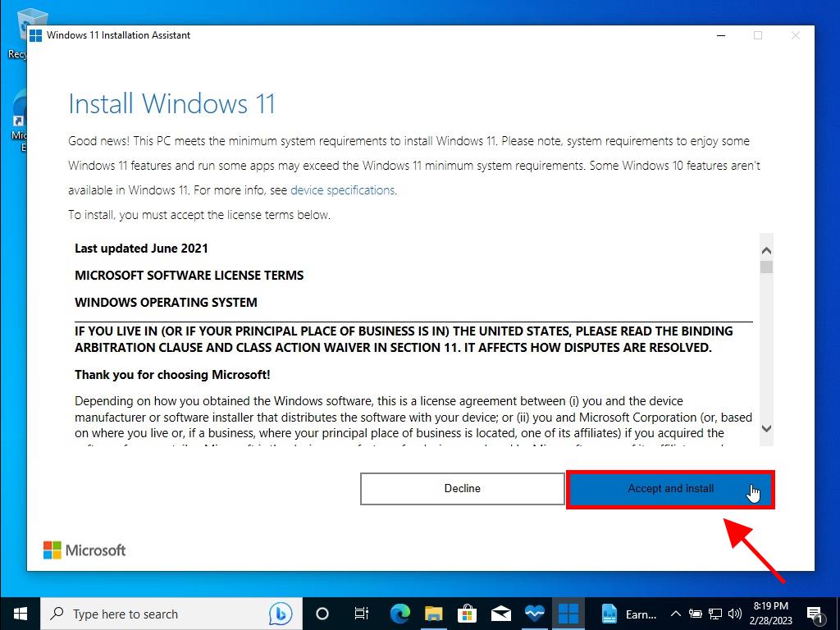Show hidden system tray icons
Viewport: 840px width, 630px height.
[676, 614]
